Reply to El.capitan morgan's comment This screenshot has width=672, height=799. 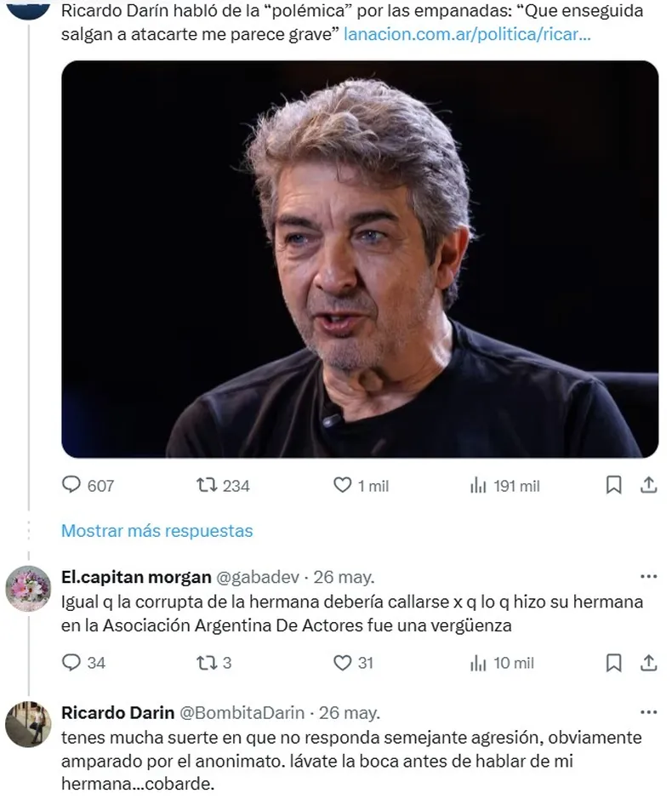point(73,663)
